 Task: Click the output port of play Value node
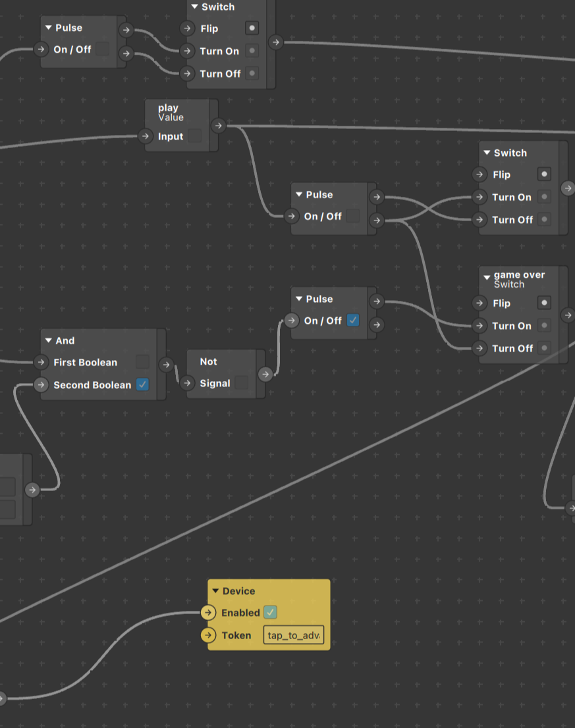click(x=218, y=126)
